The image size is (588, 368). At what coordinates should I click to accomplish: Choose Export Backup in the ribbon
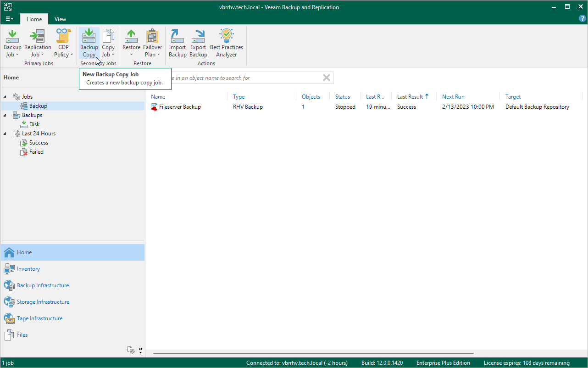pyautogui.click(x=198, y=43)
